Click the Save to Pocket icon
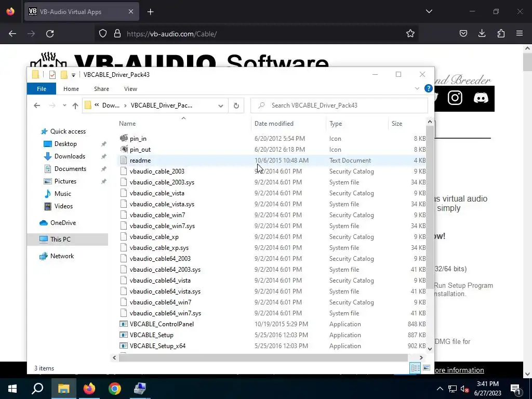Image resolution: width=532 pixels, height=399 pixels. point(463,33)
